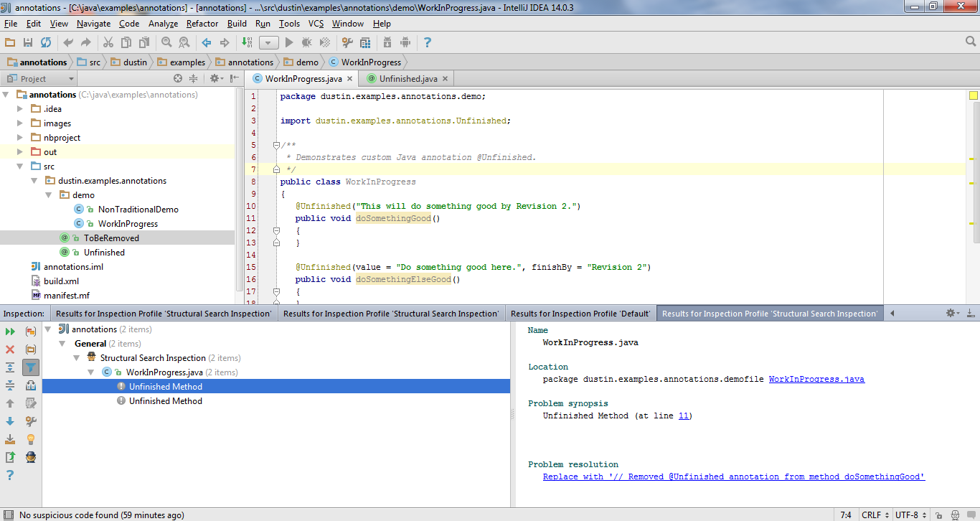Expand the images folder

pos(20,123)
